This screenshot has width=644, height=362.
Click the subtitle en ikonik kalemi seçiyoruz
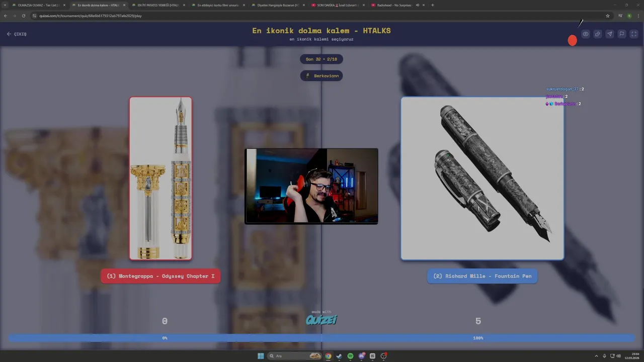click(x=321, y=39)
